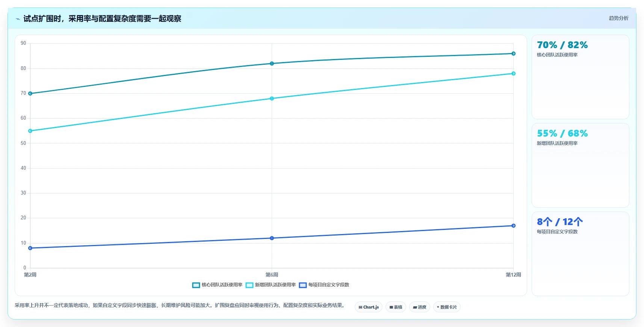Screen dimensions: 644x327
Task: Click the y-axis label 50
Action: 23,143
